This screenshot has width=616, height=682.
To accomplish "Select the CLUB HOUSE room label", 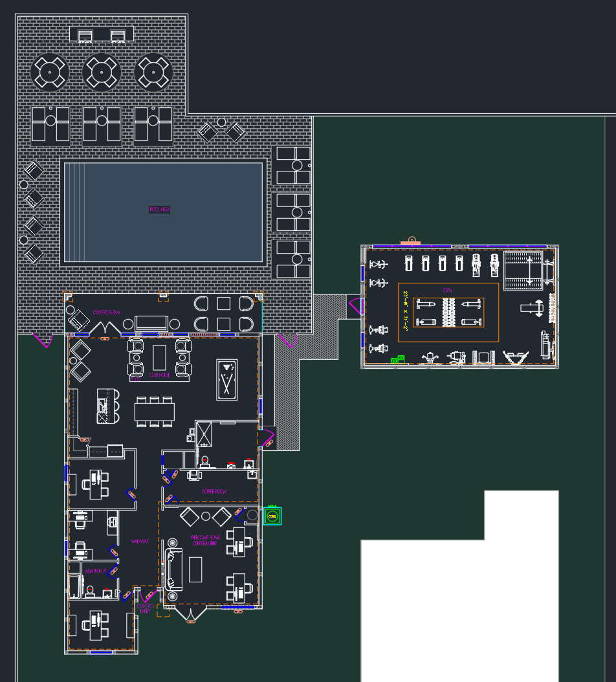I will (x=159, y=375).
